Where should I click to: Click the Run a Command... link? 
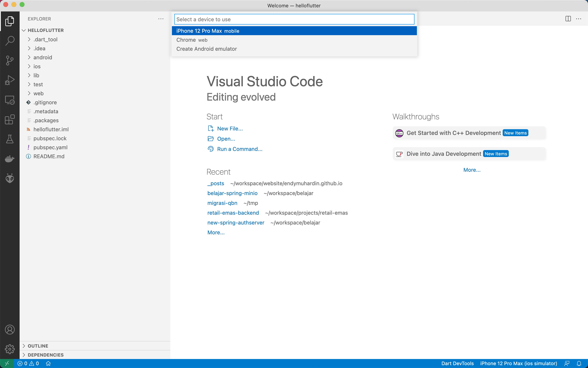[239, 149]
